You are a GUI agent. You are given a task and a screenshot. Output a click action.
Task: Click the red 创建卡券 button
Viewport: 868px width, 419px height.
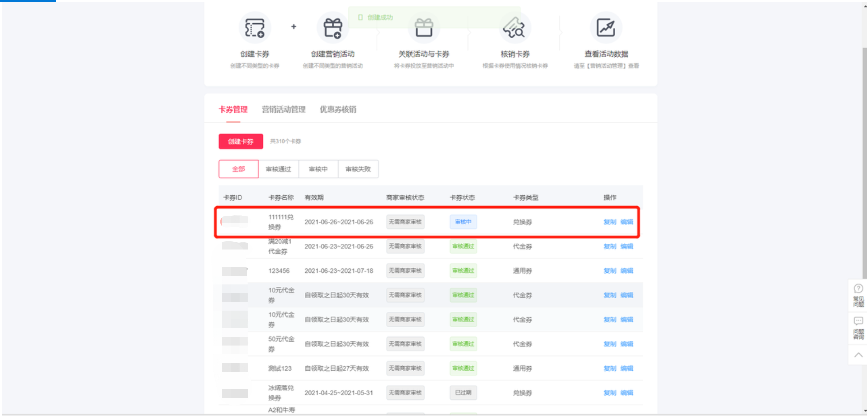click(x=241, y=141)
